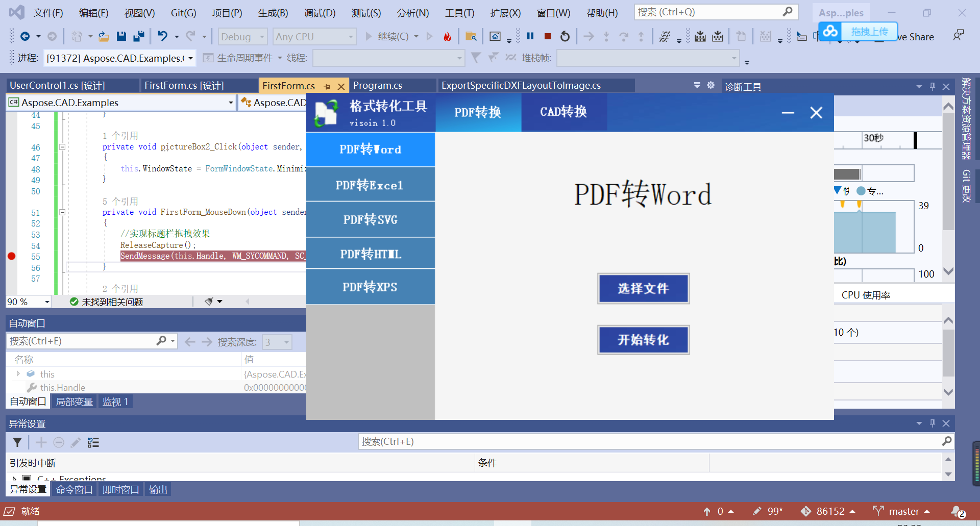Restore default exception list icon
Image resolution: width=980 pixels, height=526 pixels.
click(x=93, y=442)
